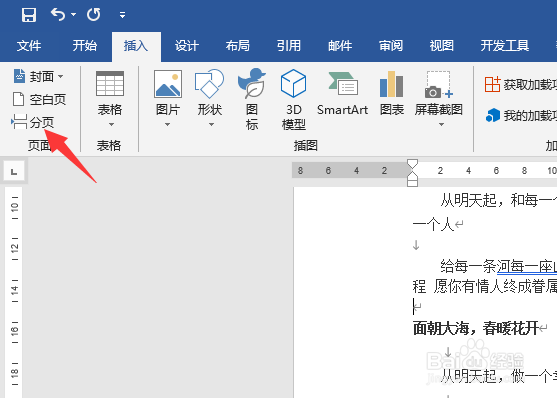Click the text line 一个人

(433, 224)
